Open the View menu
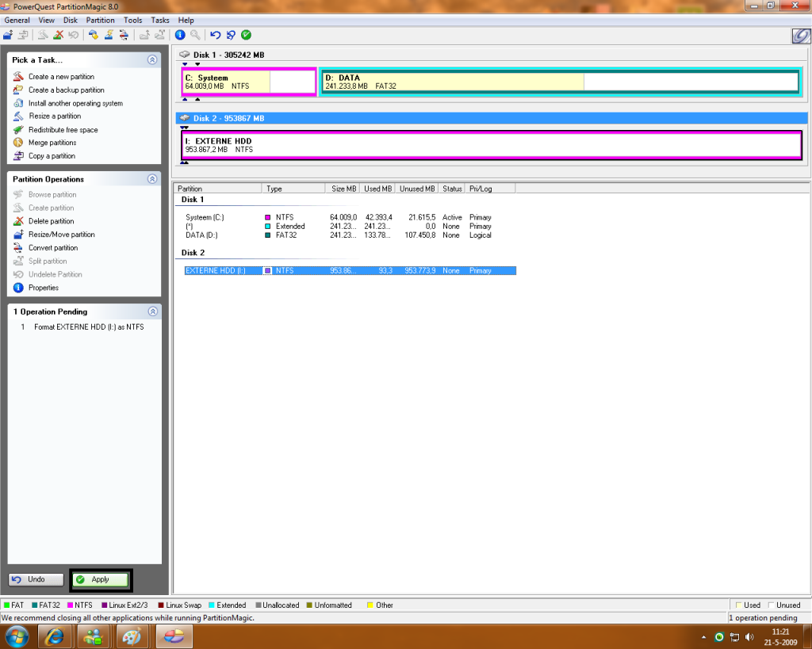This screenshot has width=812, height=649. [x=46, y=20]
